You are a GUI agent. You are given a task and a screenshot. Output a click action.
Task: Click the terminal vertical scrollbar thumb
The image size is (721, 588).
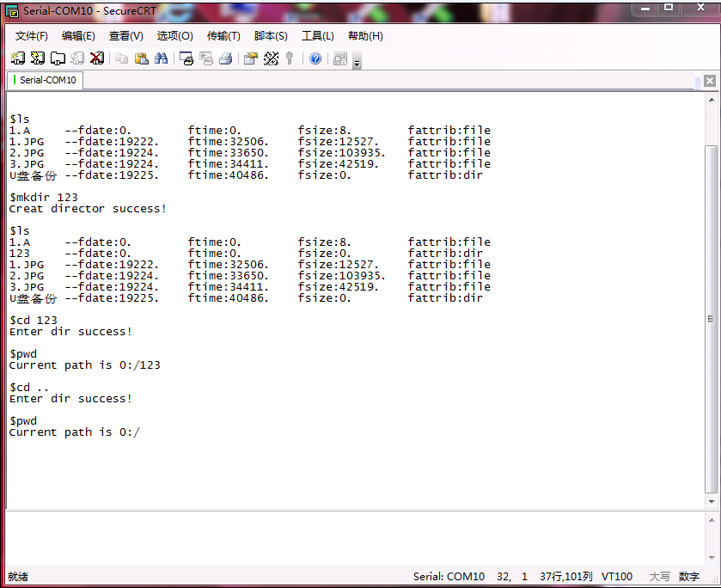[712, 319]
